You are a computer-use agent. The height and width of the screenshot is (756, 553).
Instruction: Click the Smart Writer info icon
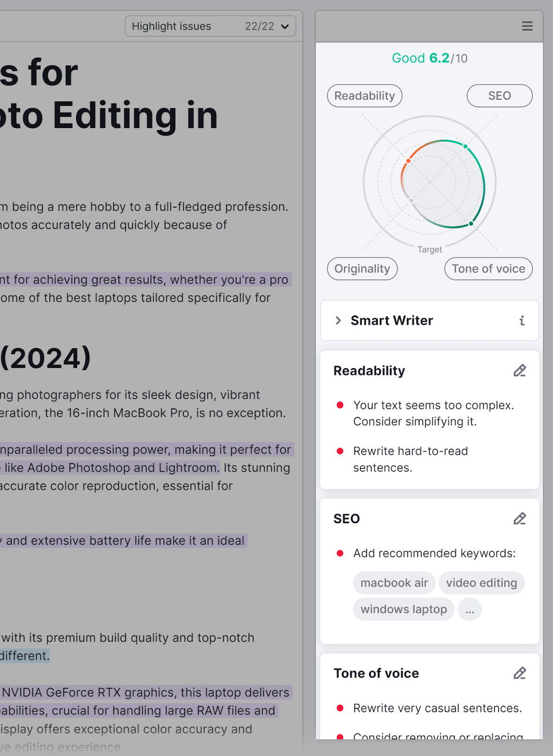[x=522, y=321]
